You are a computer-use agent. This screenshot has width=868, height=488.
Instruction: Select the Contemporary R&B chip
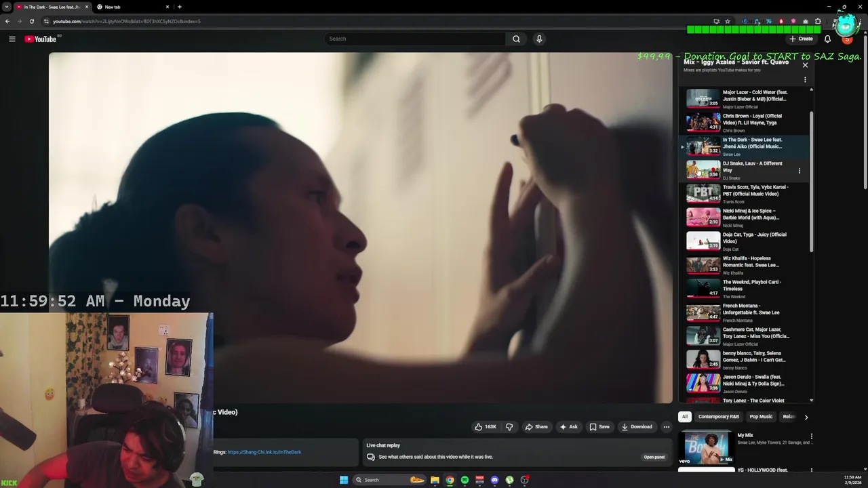tap(718, 417)
